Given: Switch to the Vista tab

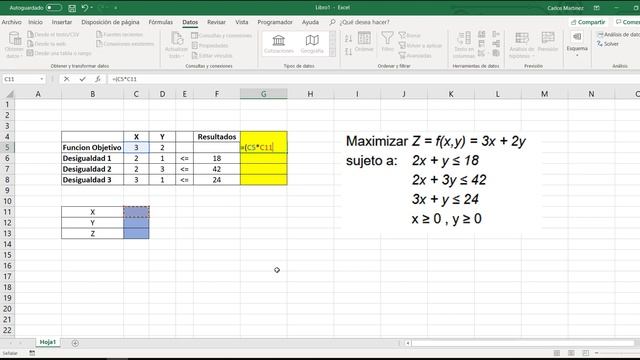Looking at the screenshot, I should click(242, 22).
